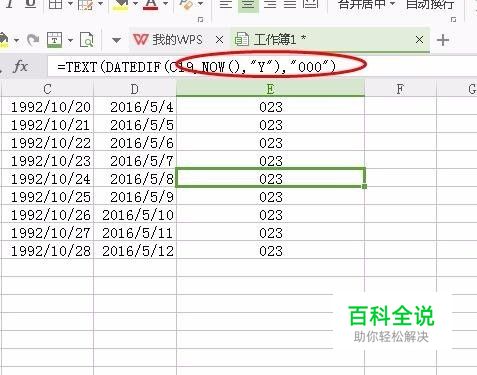The image size is (477, 375).
Task: Open the undo history dropdown arrow
Action: tap(16, 40)
